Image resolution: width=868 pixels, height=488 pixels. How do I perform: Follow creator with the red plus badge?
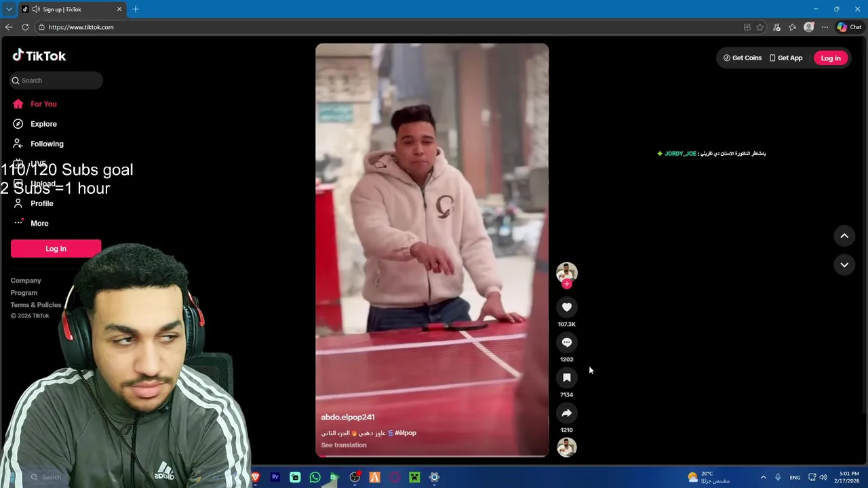(x=567, y=284)
